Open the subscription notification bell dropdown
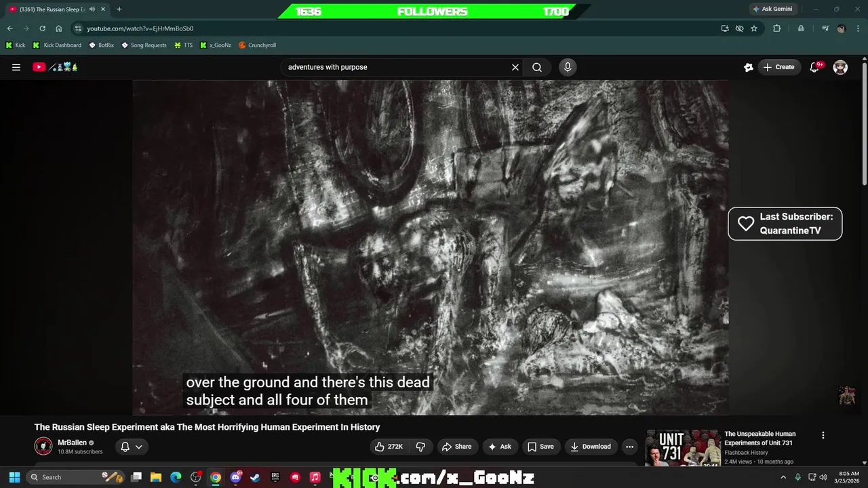Image resolution: width=868 pixels, height=488 pixels. coord(131,447)
